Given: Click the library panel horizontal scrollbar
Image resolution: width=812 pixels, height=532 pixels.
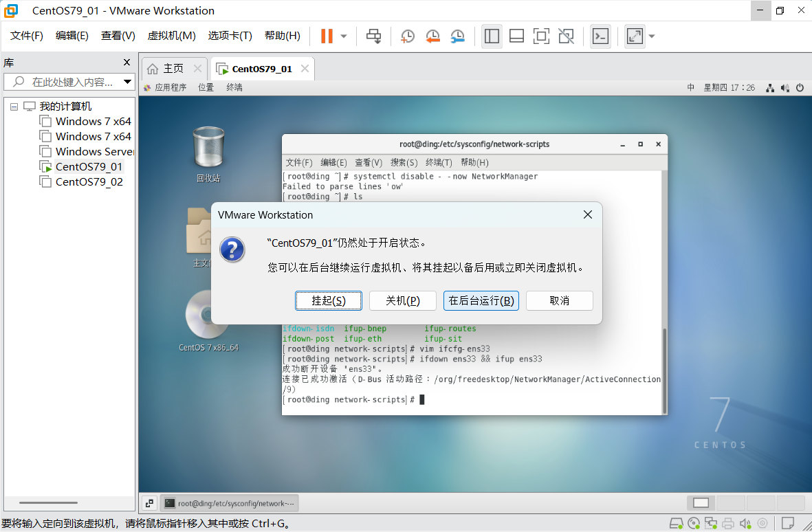Looking at the screenshot, I should pos(48,502).
